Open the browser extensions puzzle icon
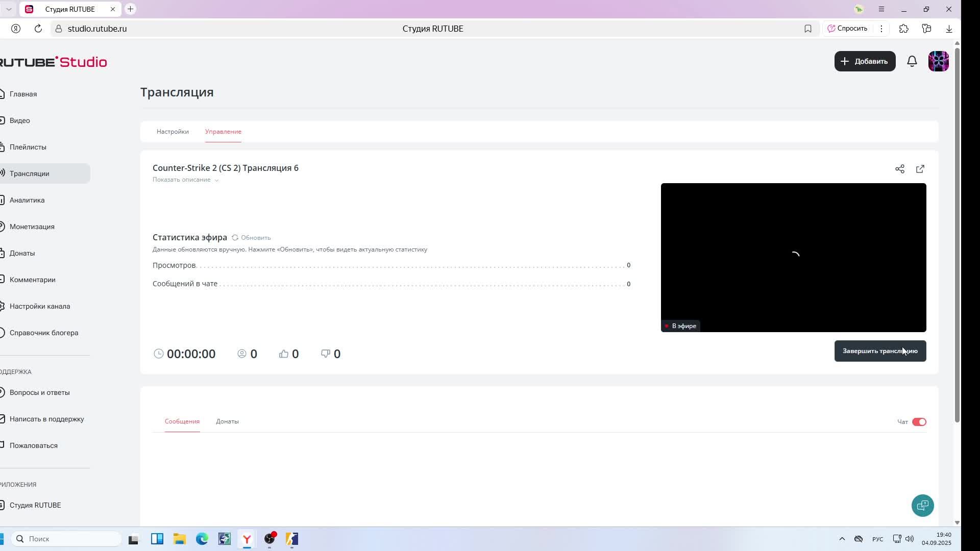980x551 pixels. point(904,29)
